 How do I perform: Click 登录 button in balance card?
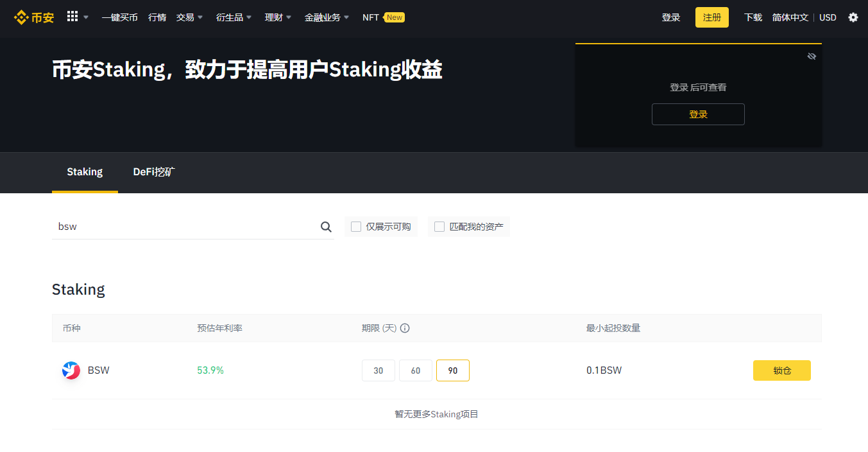[x=698, y=114]
